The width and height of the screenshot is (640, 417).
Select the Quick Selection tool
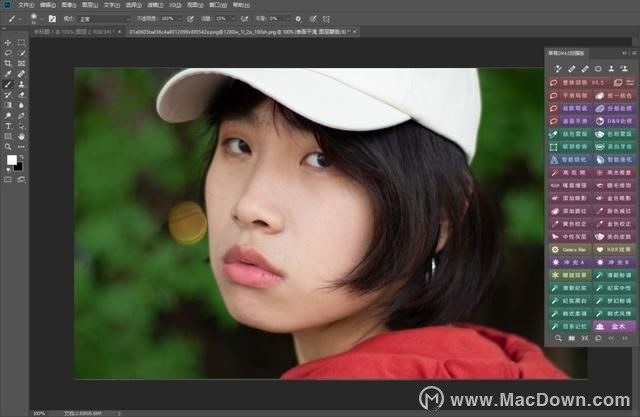point(21,53)
